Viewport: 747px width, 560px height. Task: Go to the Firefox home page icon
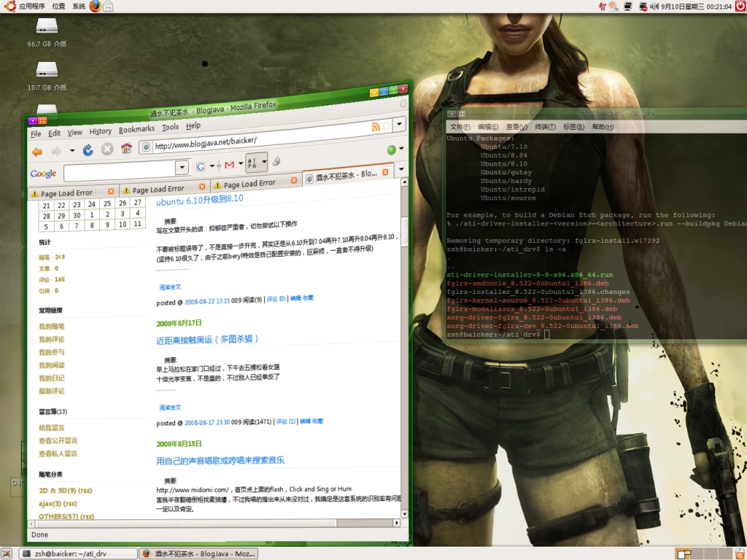(x=126, y=148)
